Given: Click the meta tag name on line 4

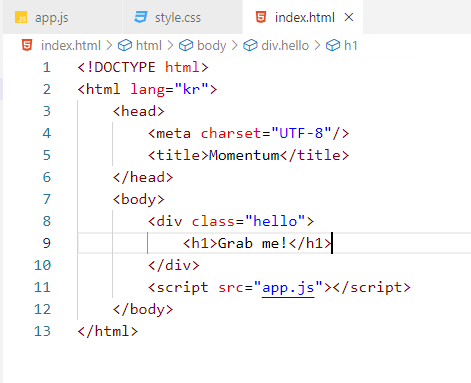Looking at the screenshot, I should coord(173,133).
